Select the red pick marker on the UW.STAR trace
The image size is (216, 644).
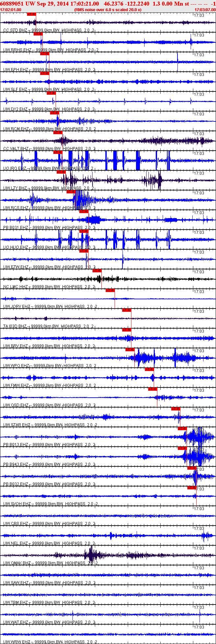[x=176, y=409]
